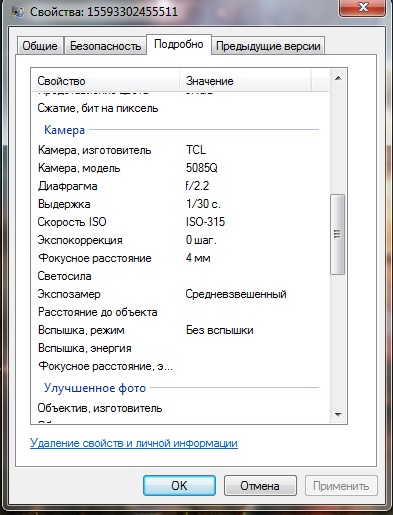Image resolution: width=393 pixels, height=515 pixels.
Task: Click the Средневзвешенный value
Action: [x=236, y=294]
